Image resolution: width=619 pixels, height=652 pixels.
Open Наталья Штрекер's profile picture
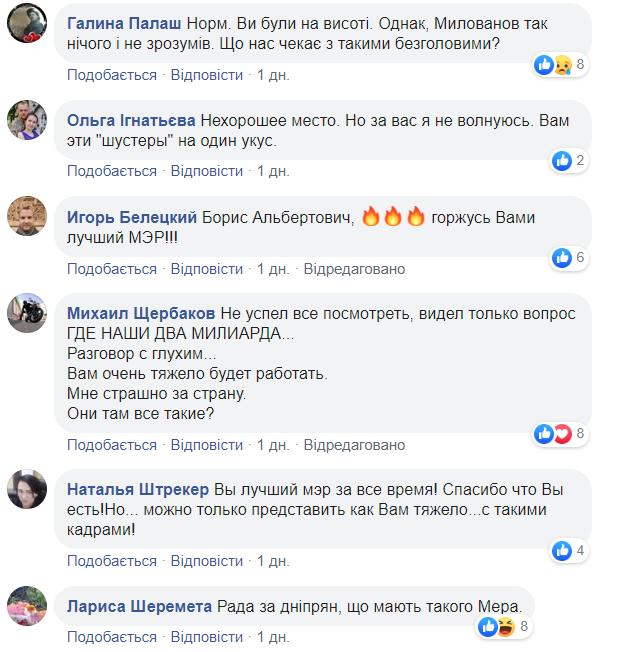[27, 489]
